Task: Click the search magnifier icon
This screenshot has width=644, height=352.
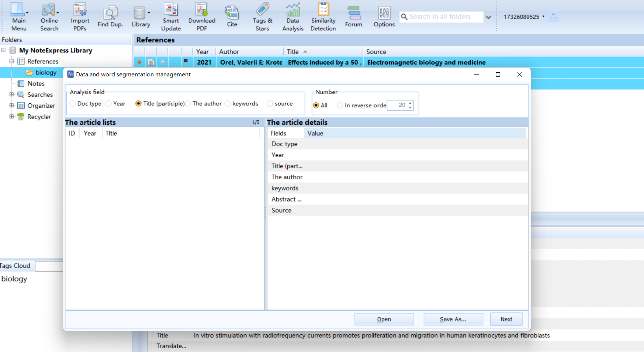Action: 404,17
